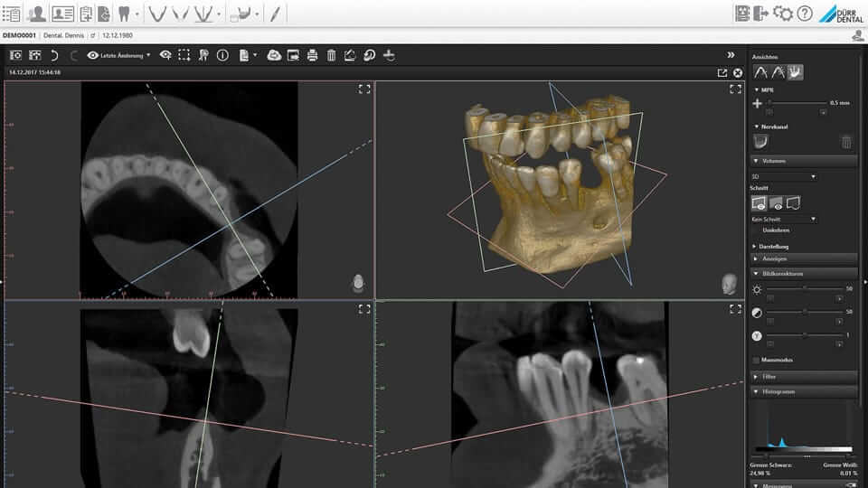Click the printer icon in image toolbar

pyautogui.click(x=312, y=55)
